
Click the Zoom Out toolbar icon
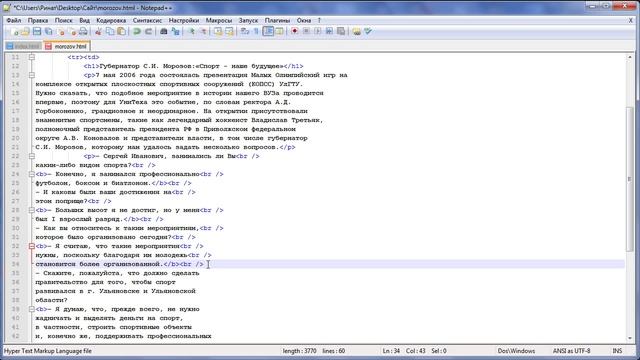click(202, 32)
